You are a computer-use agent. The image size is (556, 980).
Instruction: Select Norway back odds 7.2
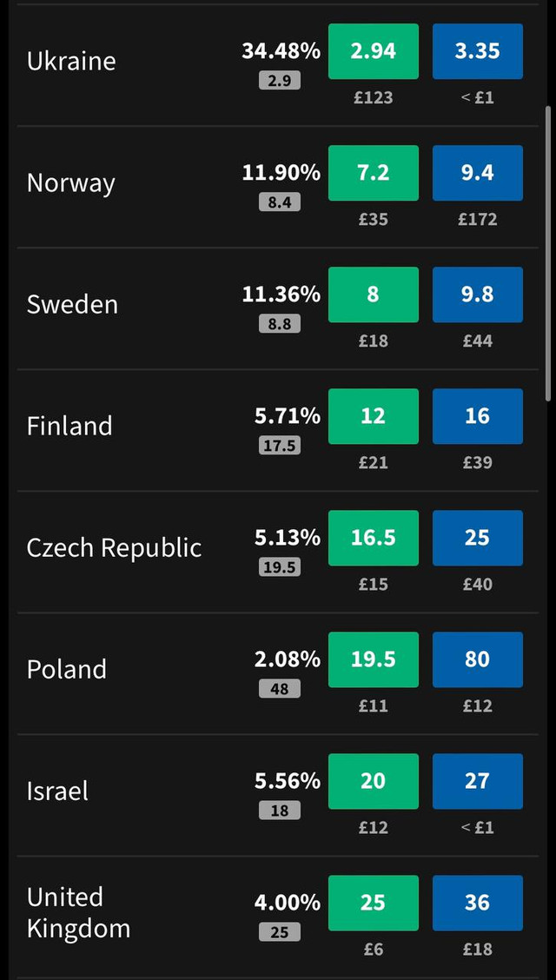[x=373, y=173]
